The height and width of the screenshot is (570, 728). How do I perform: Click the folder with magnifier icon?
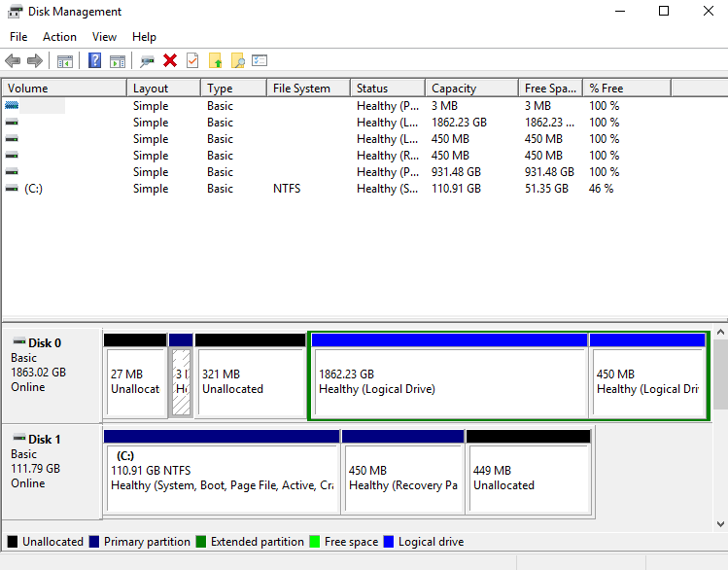point(237,60)
